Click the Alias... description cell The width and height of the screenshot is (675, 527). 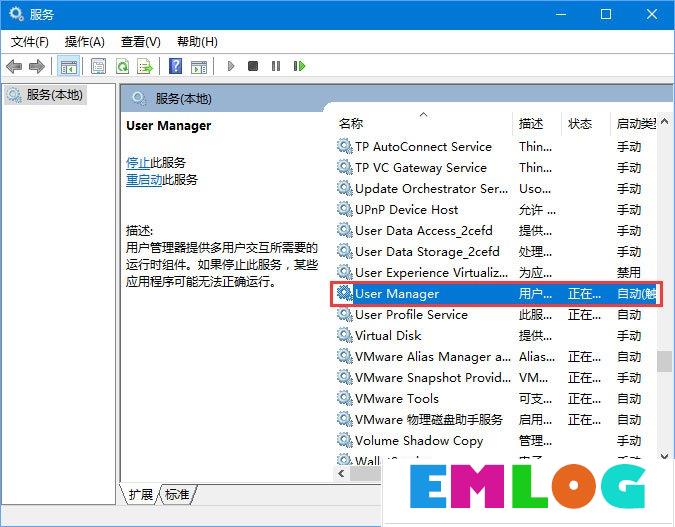click(x=537, y=356)
